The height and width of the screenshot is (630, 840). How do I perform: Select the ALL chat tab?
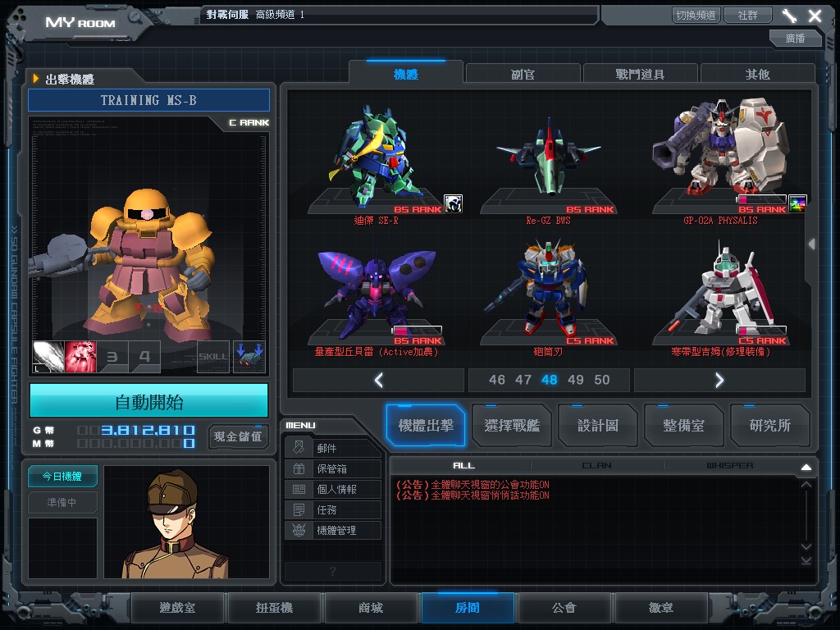[464, 466]
